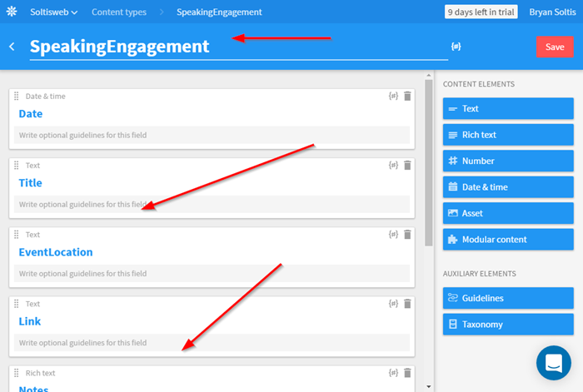The image size is (583, 392).
Task: Open Bryan Soltis user menu
Action: (552, 12)
